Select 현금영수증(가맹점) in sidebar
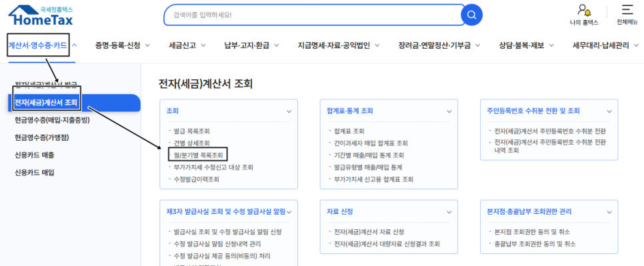Viewport: 644px width, 266px height. (41, 137)
